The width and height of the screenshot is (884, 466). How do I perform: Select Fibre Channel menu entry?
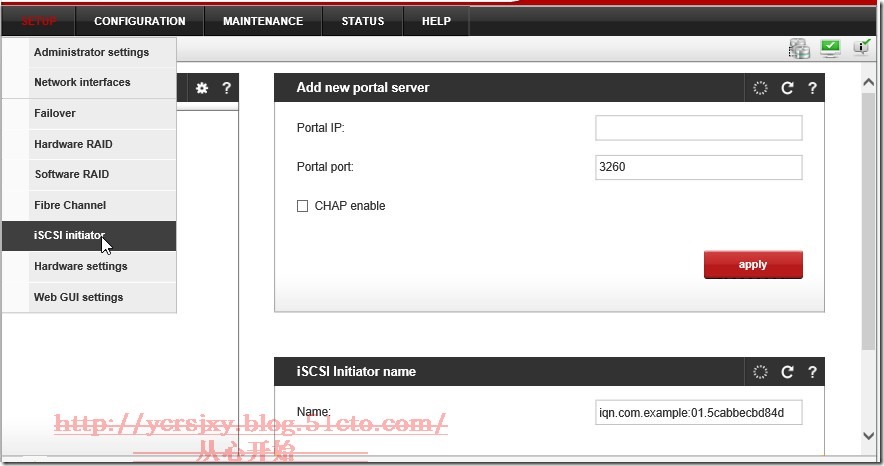(x=89, y=205)
